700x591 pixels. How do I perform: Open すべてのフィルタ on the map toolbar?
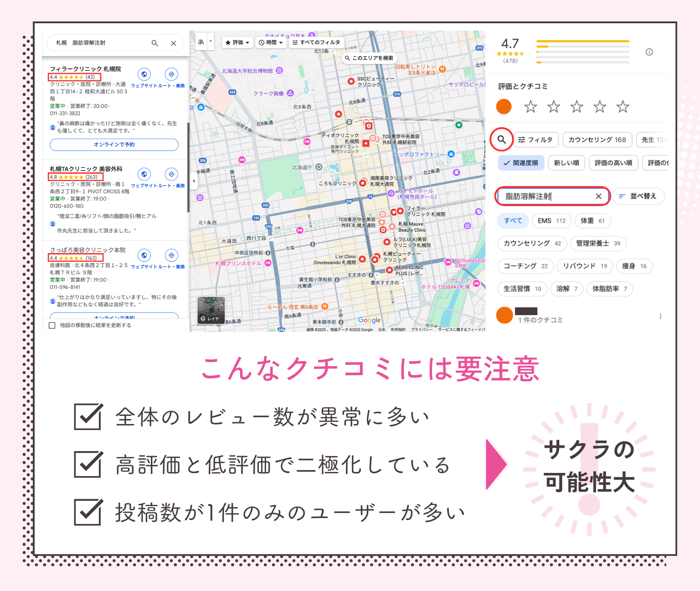(x=316, y=42)
